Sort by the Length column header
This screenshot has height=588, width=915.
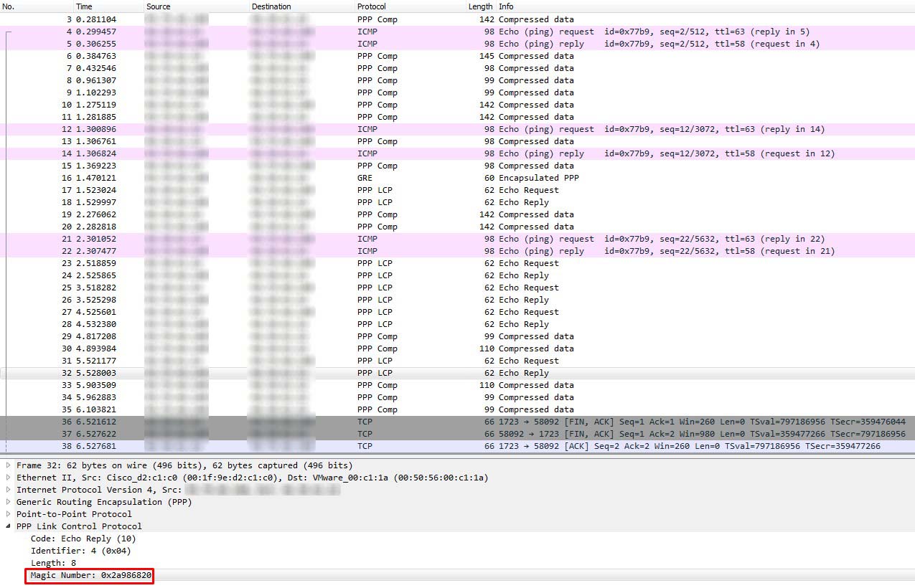click(479, 6)
